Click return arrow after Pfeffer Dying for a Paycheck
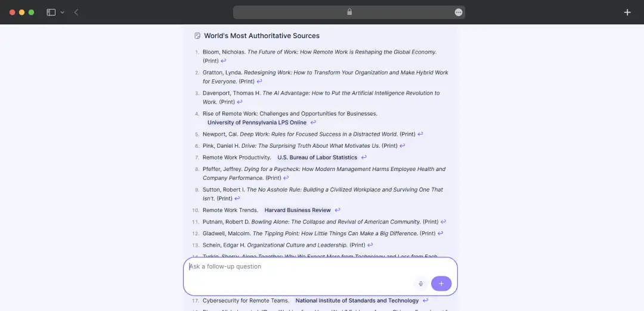 [286, 178]
